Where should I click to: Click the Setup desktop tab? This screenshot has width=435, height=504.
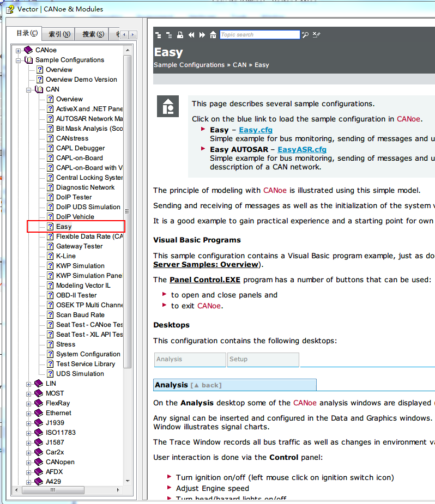(x=263, y=360)
